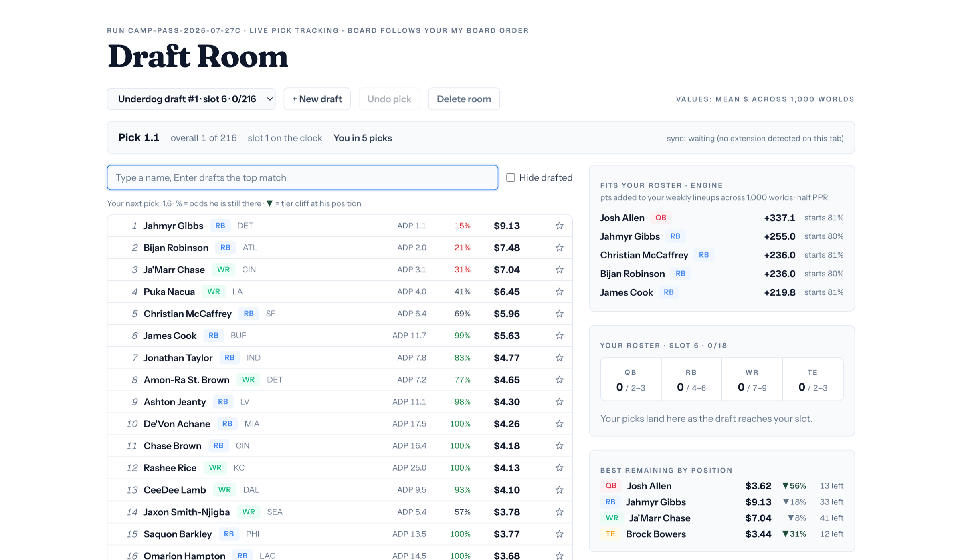962x560 pixels.
Task: Click the Undo pick button
Action: pyautogui.click(x=389, y=99)
